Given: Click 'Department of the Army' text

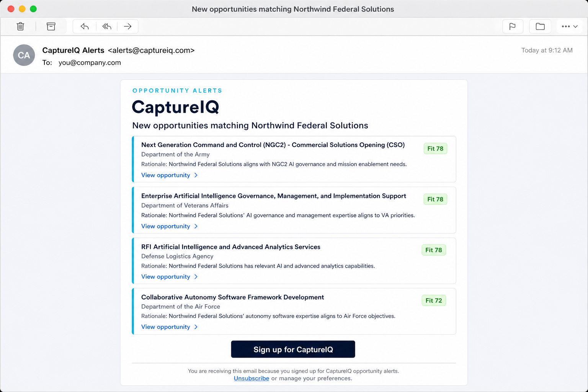Looking at the screenshot, I should click(175, 154).
